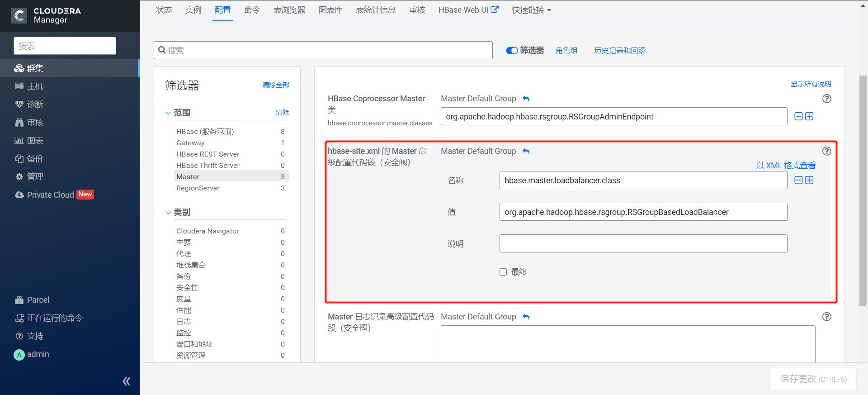The width and height of the screenshot is (868, 395).
Task: Click the Master 日志记录 snippet text area
Action: coord(628,344)
